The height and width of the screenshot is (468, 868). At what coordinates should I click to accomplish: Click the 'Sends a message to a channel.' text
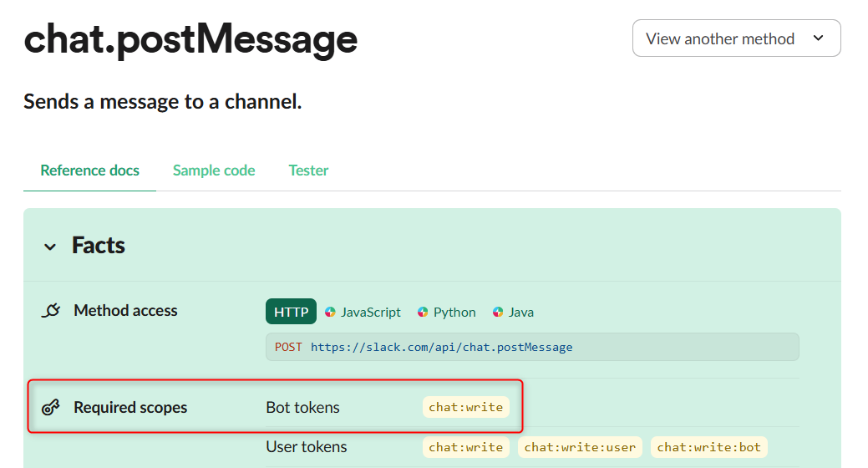click(163, 102)
